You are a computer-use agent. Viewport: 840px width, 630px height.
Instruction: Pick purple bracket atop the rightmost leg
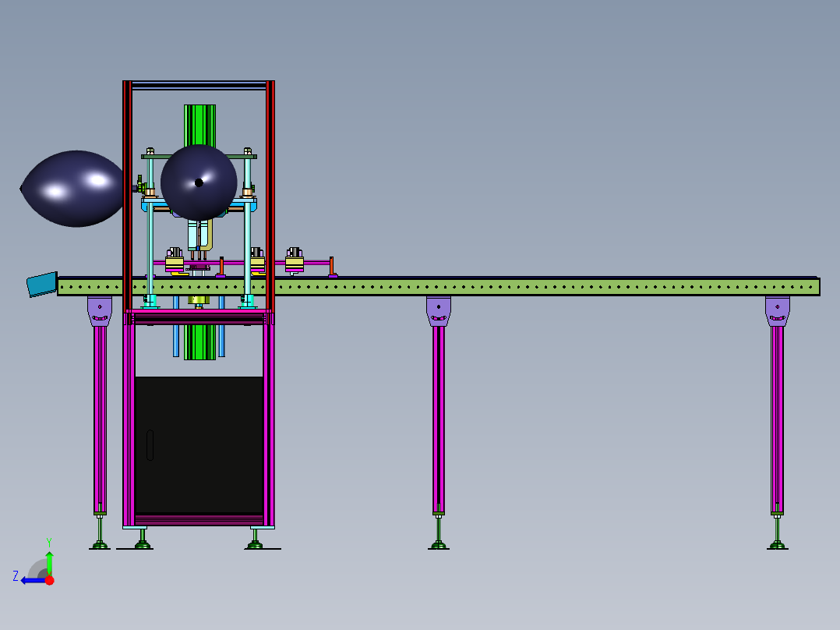pyautogui.click(x=778, y=311)
